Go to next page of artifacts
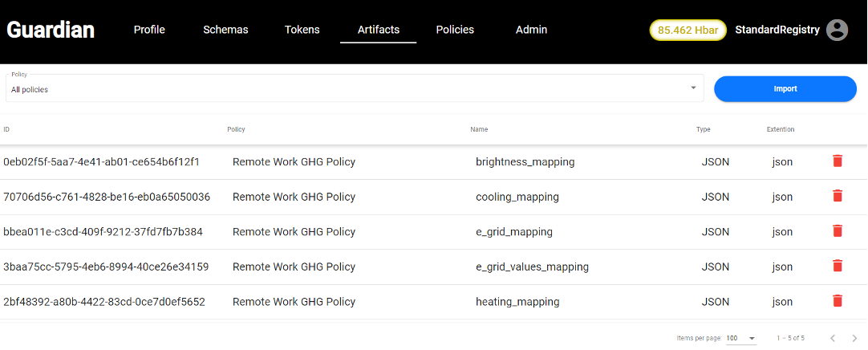This screenshot has width=868, height=350. pos(854,339)
